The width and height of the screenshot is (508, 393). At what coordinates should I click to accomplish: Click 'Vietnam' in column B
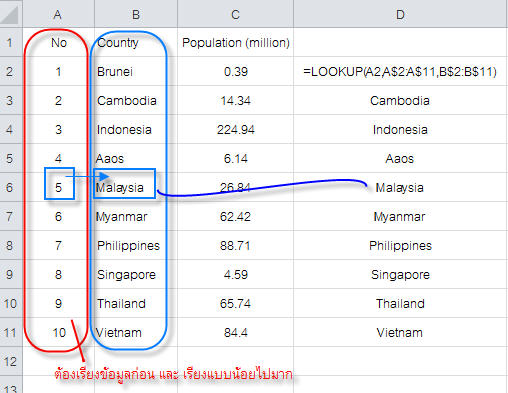pos(136,332)
